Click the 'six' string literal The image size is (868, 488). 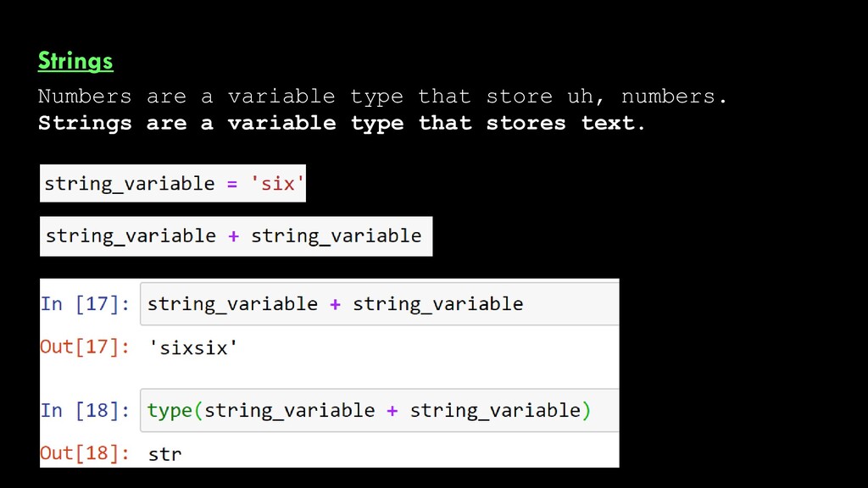point(277,184)
